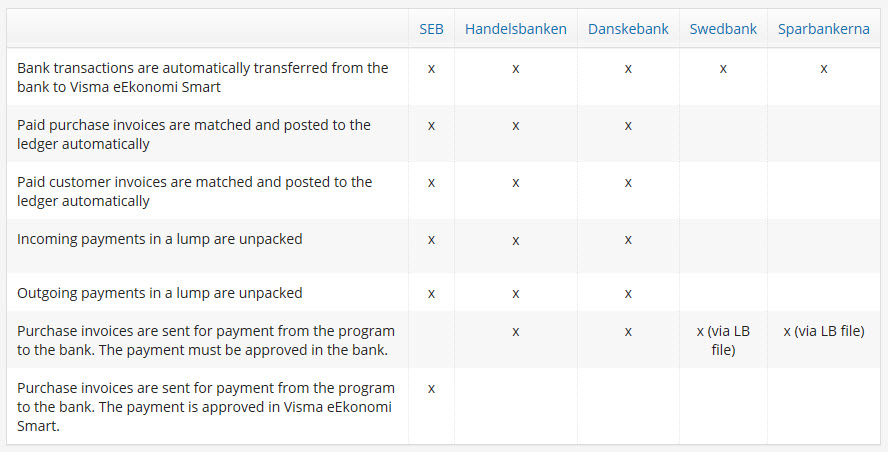Image resolution: width=888 pixels, height=452 pixels.
Task: Select 'Incoming payments in a lump' row text
Action: coord(160,239)
